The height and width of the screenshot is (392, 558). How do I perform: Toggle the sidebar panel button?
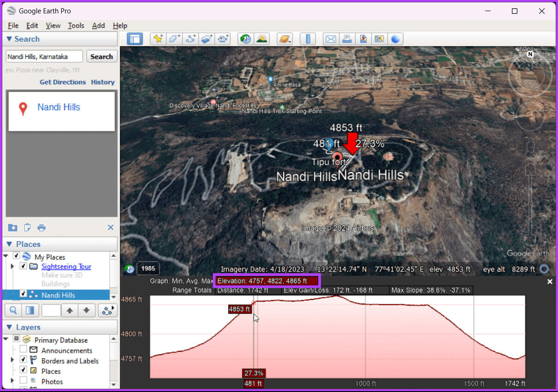(135, 39)
